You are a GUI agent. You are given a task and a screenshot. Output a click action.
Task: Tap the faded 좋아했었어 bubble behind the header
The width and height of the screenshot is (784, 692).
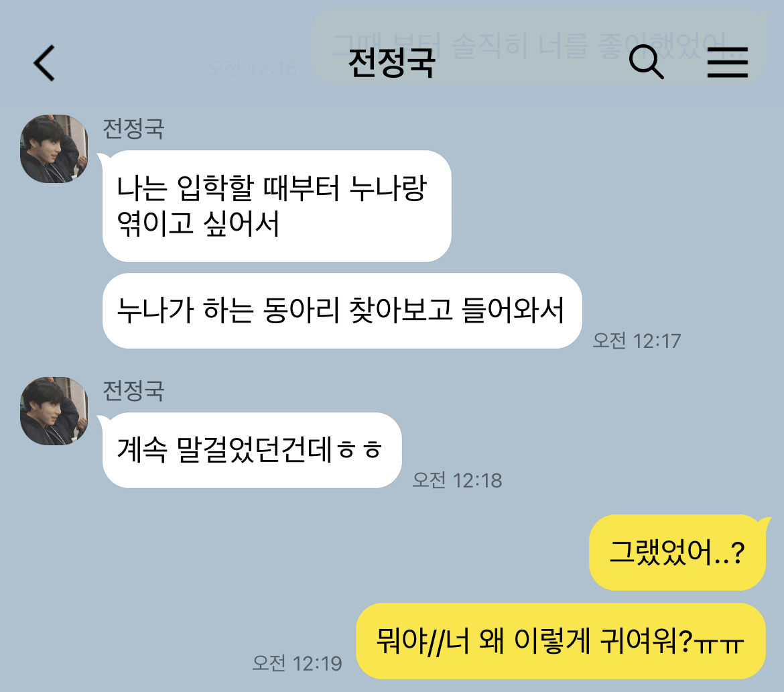(537, 46)
